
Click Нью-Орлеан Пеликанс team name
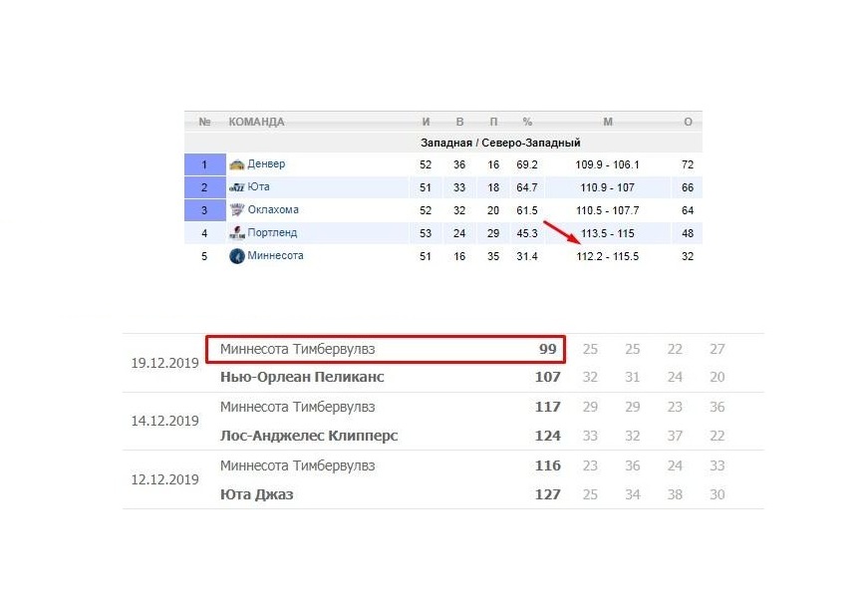click(x=302, y=378)
